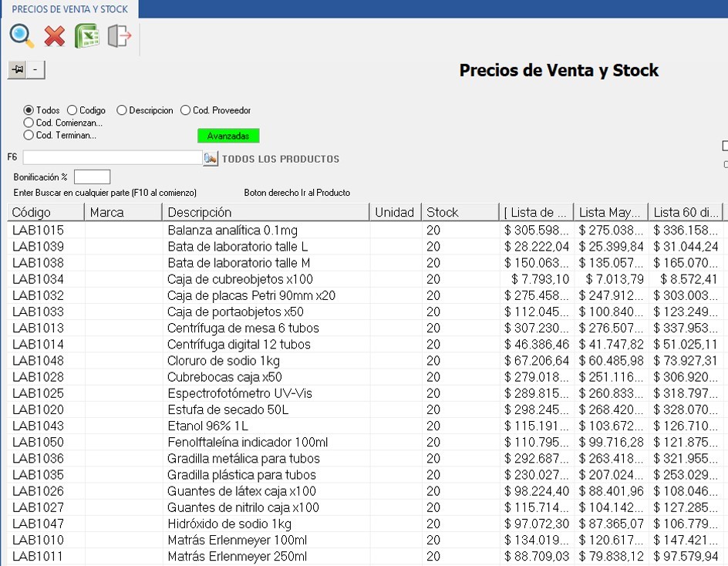Enable the Cod. Comienzan radio option
Screen dimensions: 728x566
(29, 123)
